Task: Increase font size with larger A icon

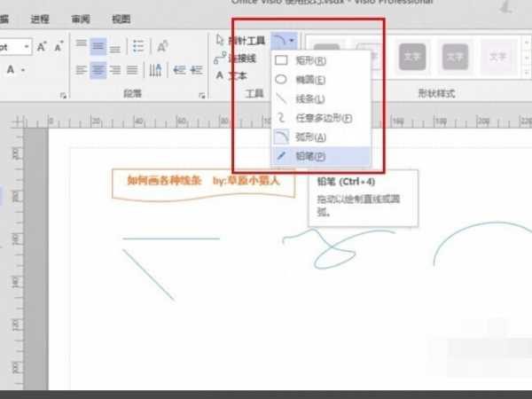Action: click(42, 46)
